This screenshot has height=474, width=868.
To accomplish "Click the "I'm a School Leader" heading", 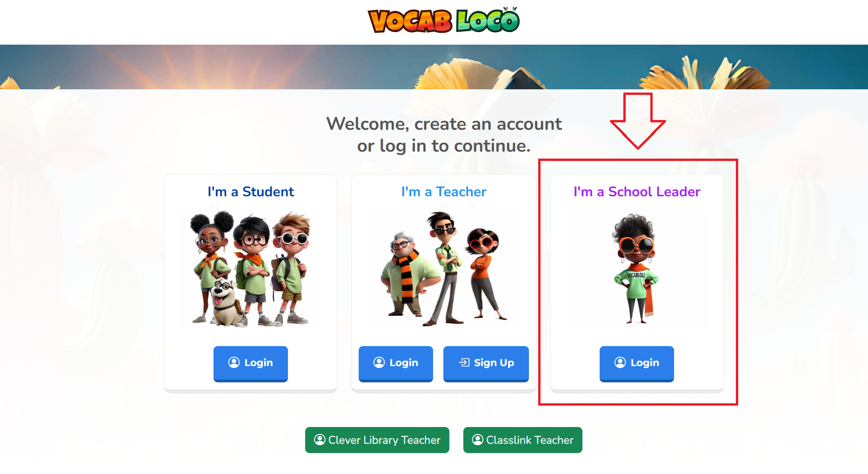I will [x=637, y=192].
